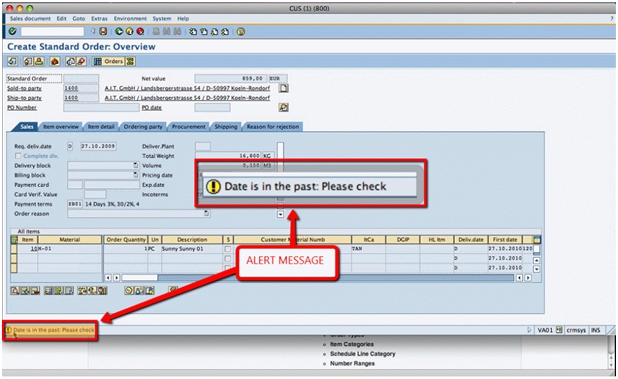Tick the S checkbox on the Sunny Sunny 01 row
This screenshot has height=379, width=618.
coord(228,249)
